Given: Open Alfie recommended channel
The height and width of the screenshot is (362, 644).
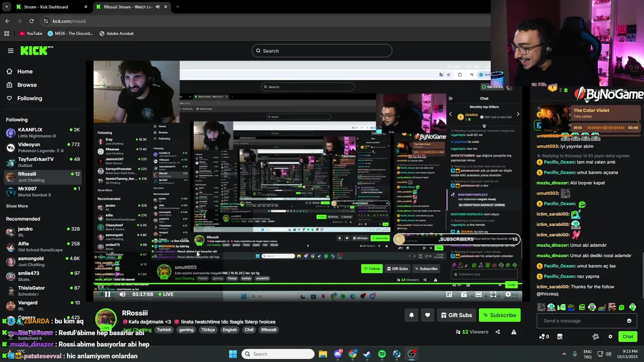Looking at the screenshot, I should click(43, 246).
